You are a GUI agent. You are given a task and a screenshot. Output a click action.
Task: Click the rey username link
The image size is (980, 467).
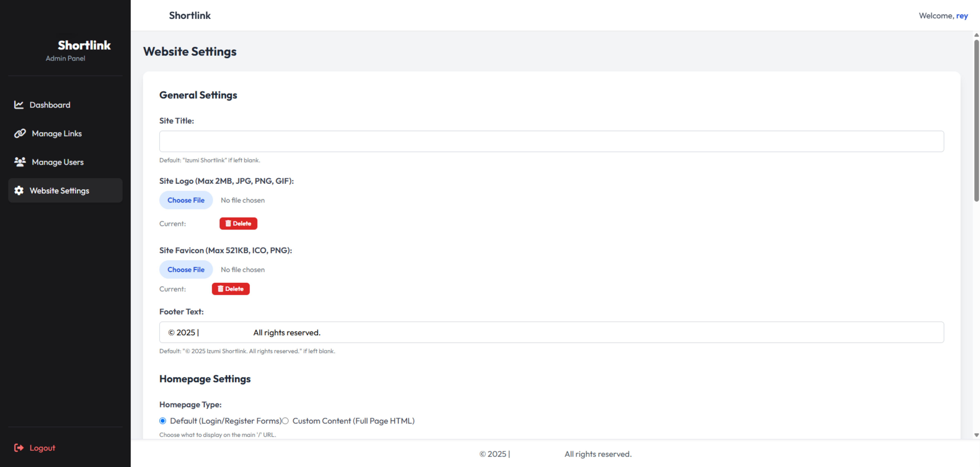pyautogui.click(x=962, y=16)
